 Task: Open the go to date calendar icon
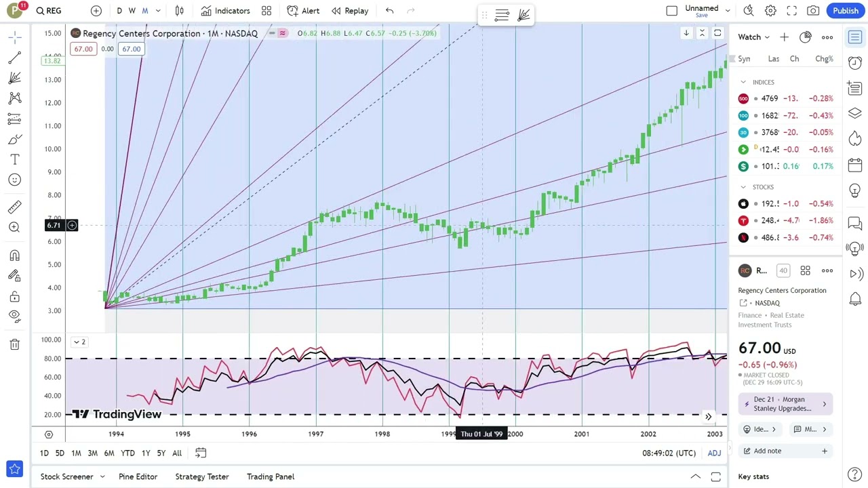click(201, 453)
